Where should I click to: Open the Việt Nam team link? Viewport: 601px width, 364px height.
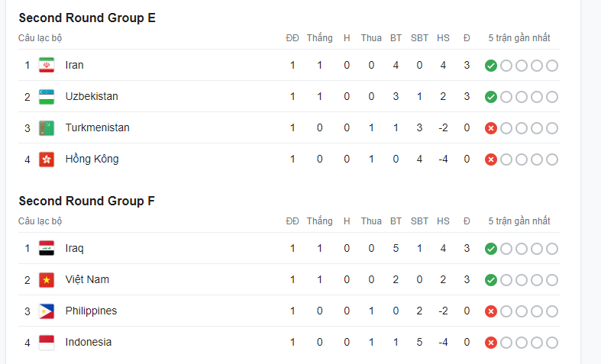pyautogui.click(x=87, y=280)
